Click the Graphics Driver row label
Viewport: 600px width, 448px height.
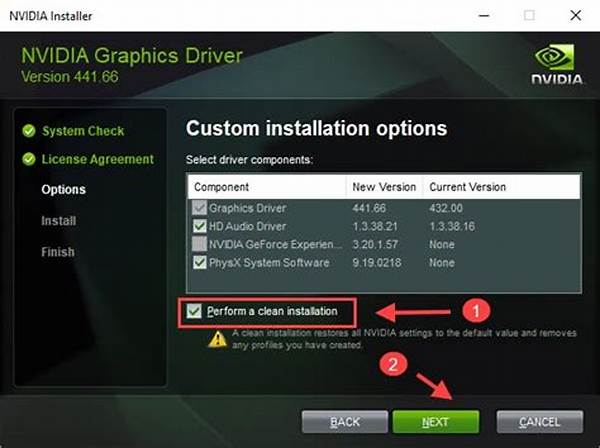(248, 208)
